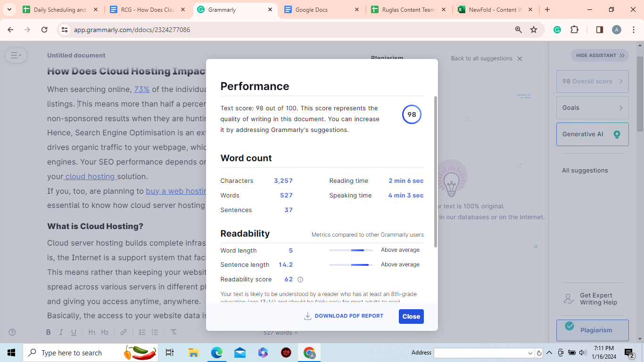The height and width of the screenshot is (362, 644).
Task: Close Back to all suggestions with X
Action: click(520, 59)
